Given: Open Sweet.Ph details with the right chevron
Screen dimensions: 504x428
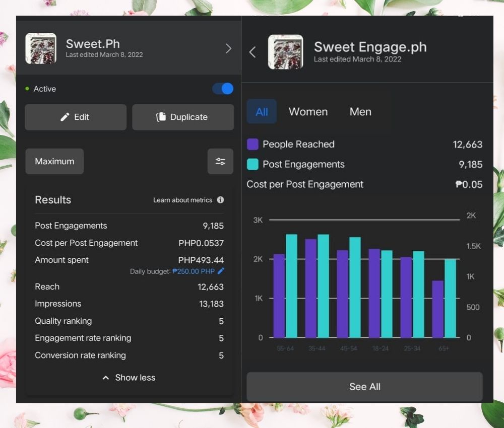Looking at the screenshot, I should pyautogui.click(x=228, y=48).
